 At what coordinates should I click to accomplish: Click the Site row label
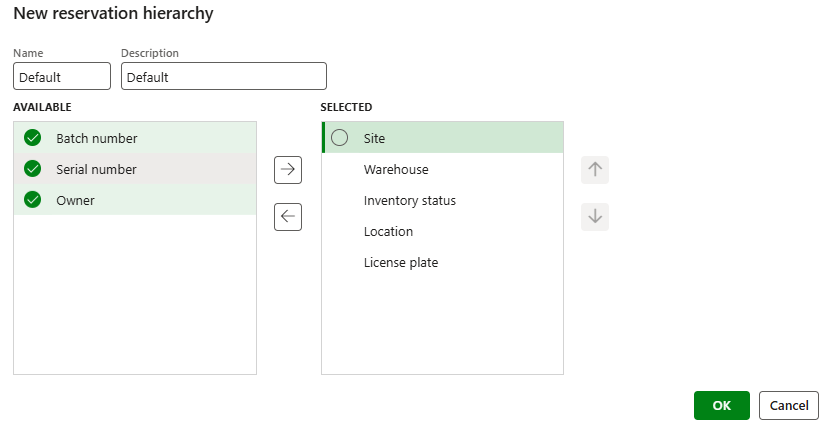(375, 138)
